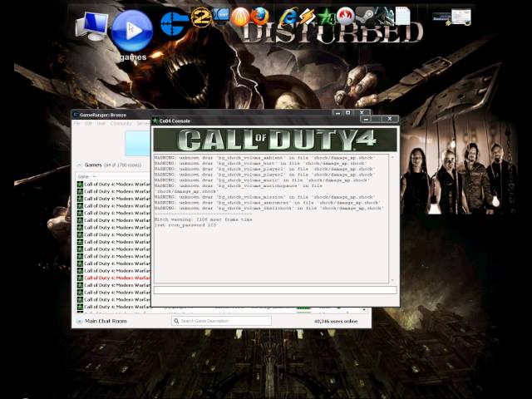The image size is (532, 399).
Task: Open the blue monitor dock icon
Action: pyautogui.click(x=221, y=16)
